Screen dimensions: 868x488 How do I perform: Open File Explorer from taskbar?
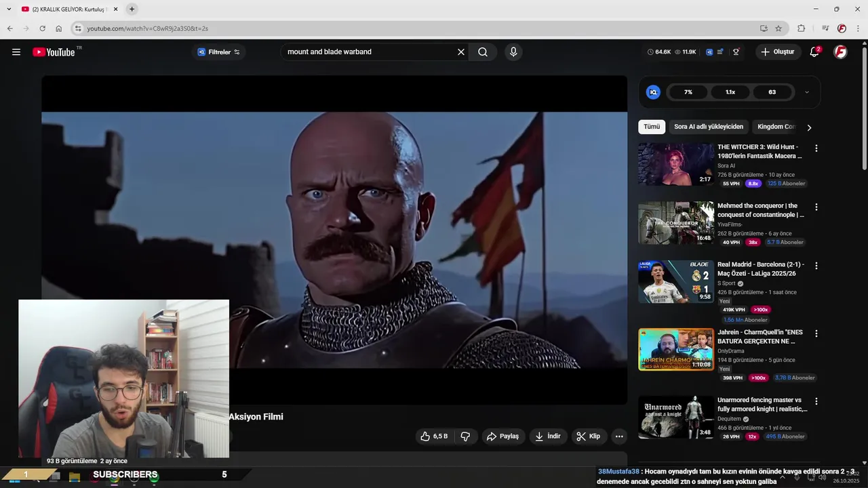click(75, 476)
